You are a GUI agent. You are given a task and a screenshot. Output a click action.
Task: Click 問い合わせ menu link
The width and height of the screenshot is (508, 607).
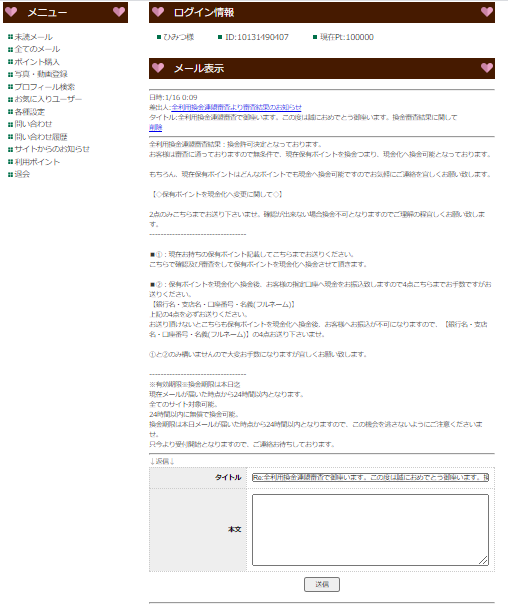pos(33,124)
